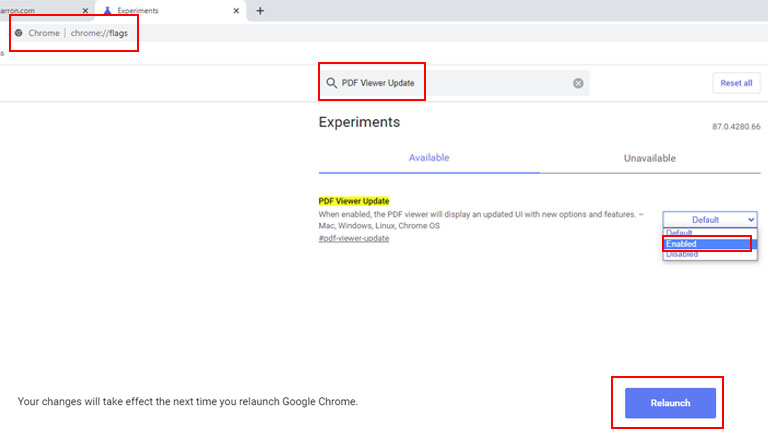Image resolution: width=768 pixels, height=432 pixels.
Task: Choose Disabled in the dropdown list
Action: coord(710,254)
